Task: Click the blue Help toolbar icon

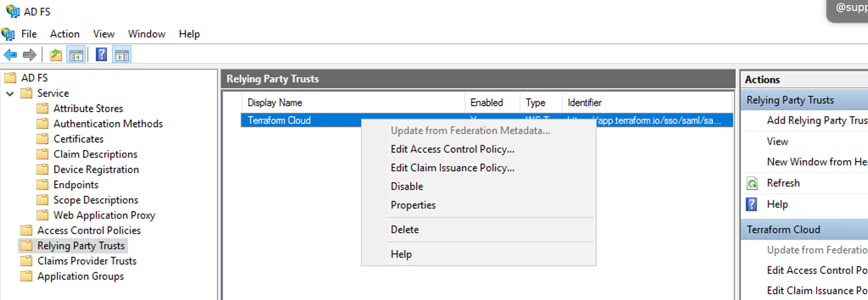Action: pos(101,55)
